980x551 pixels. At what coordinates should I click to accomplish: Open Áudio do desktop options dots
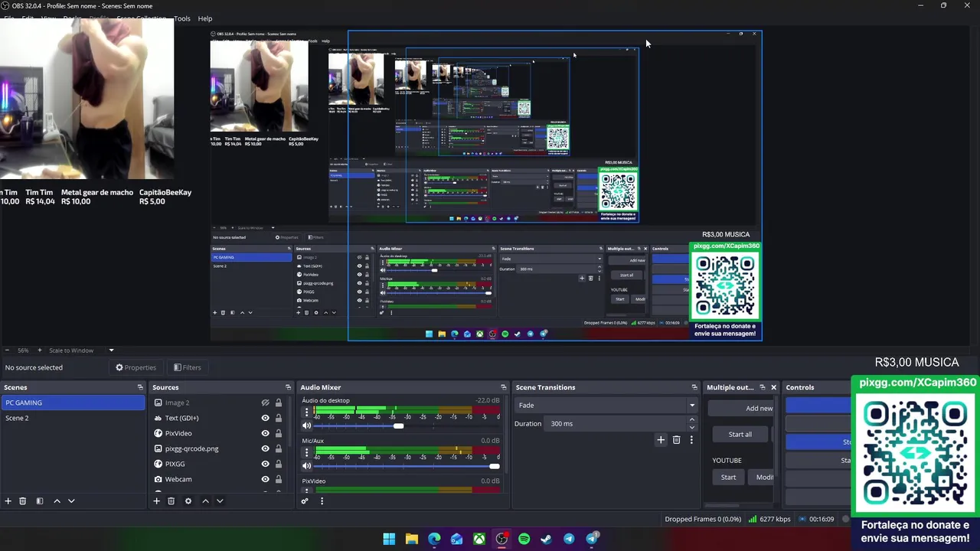(x=307, y=412)
